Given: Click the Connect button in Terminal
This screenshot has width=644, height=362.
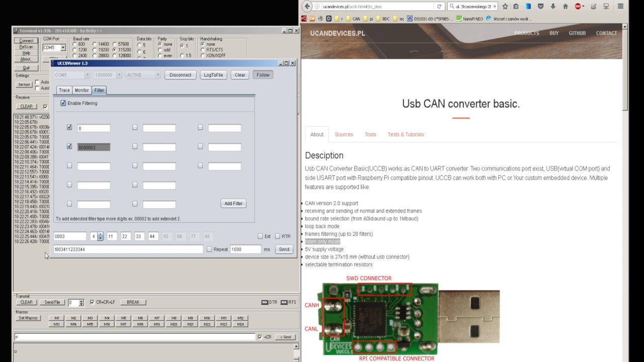Looking at the screenshot, I should click(x=26, y=41).
